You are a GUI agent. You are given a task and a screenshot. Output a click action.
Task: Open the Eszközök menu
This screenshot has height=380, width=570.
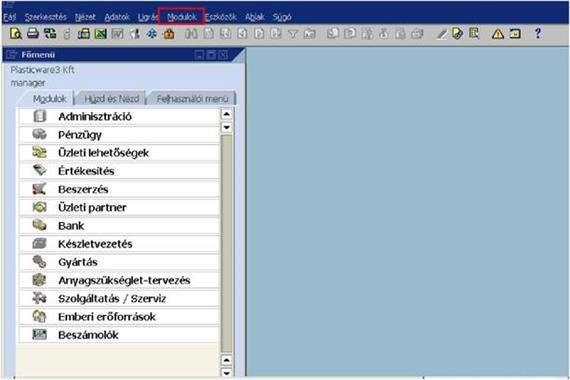pos(221,17)
